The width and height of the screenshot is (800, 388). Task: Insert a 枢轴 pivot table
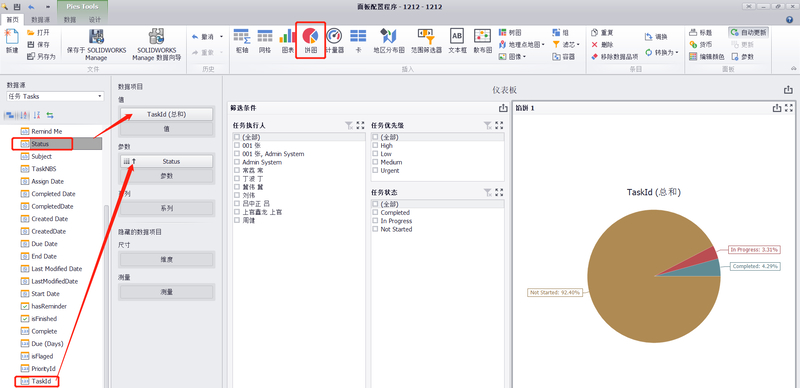pyautogui.click(x=242, y=41)
